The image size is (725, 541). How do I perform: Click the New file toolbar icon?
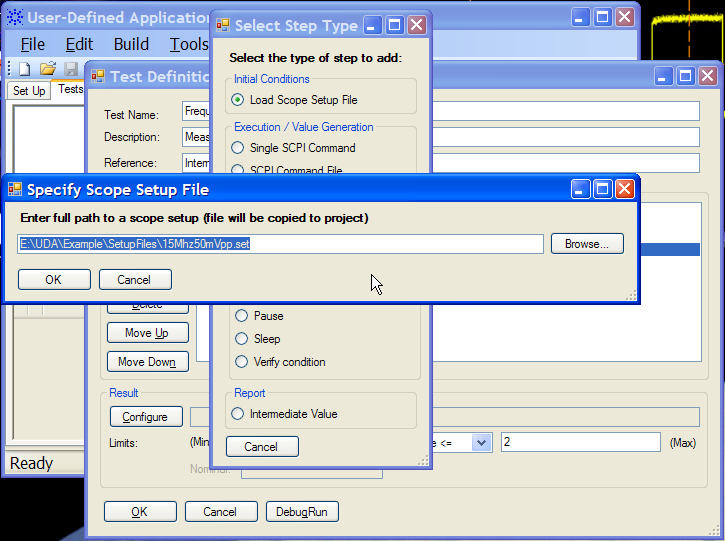click(x=25, y=69)
